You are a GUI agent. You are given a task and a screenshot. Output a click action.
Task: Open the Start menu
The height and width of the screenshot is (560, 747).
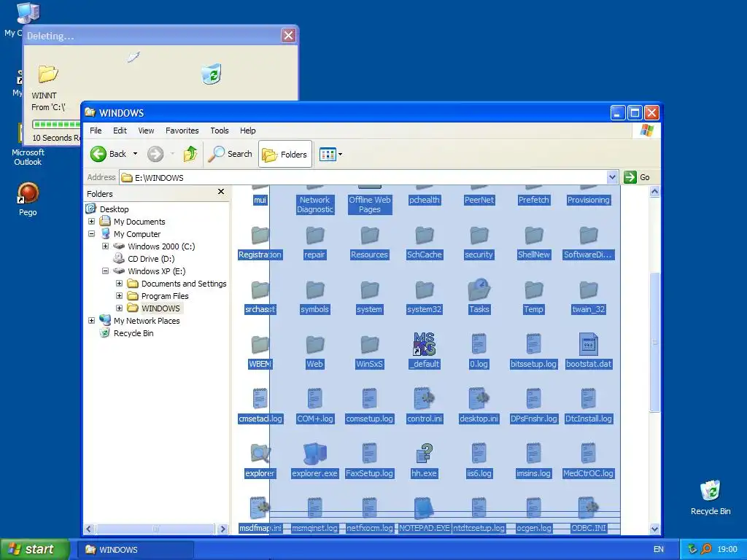pyautogui.click(x=34, y=549)
